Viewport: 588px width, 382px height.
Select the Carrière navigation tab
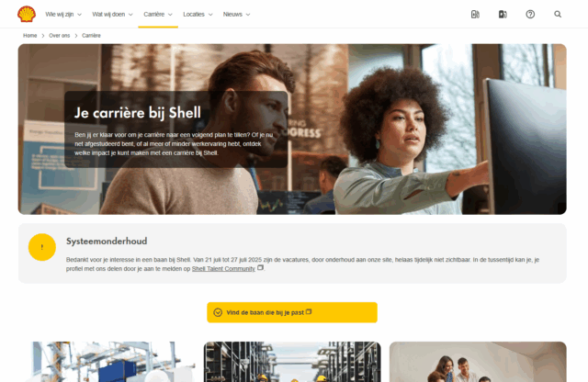[158, 15]
